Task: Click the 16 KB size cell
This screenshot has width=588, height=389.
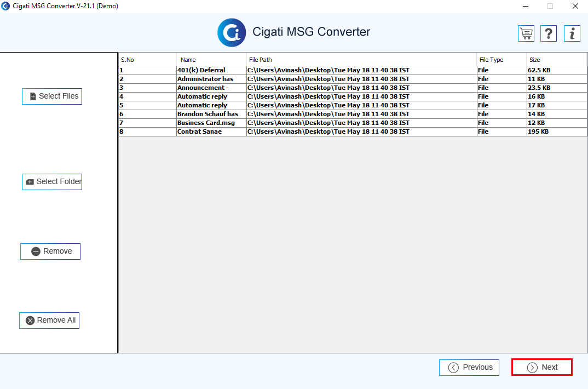Action: tap(557, 96)
